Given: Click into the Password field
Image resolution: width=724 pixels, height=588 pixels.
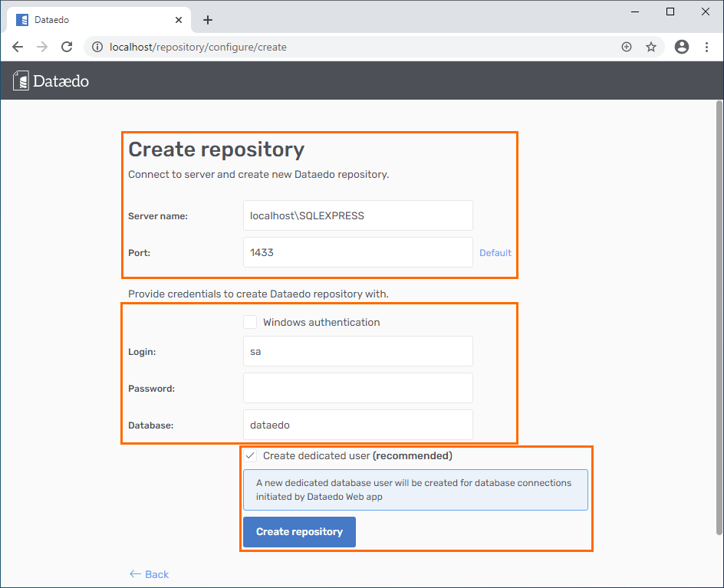Looking at the screenshot, I should click(x=357, y=388).
